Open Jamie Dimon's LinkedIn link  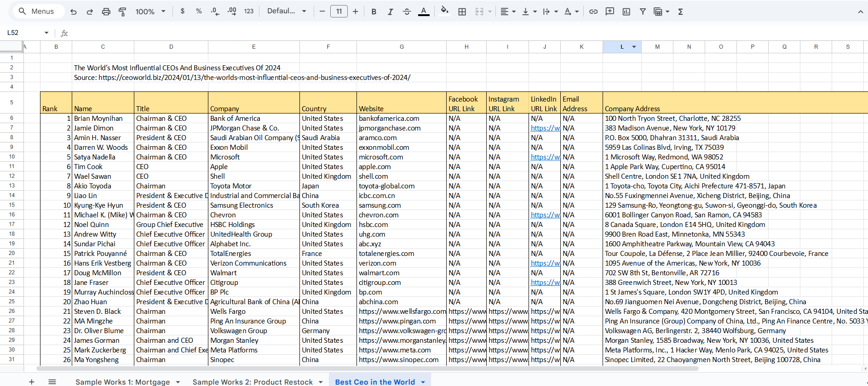tap(545, 128)
